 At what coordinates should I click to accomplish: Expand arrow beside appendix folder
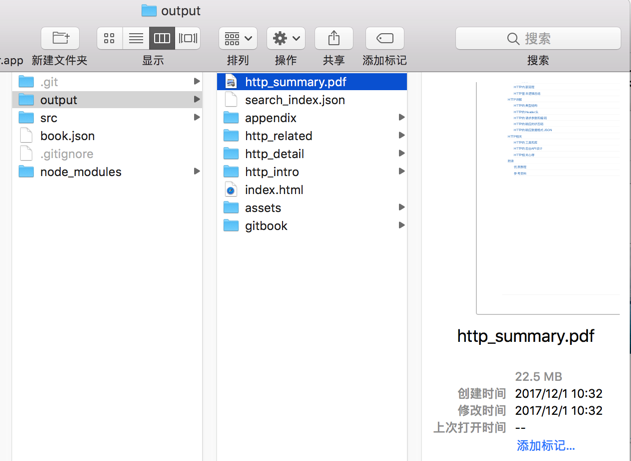(402, 117)
